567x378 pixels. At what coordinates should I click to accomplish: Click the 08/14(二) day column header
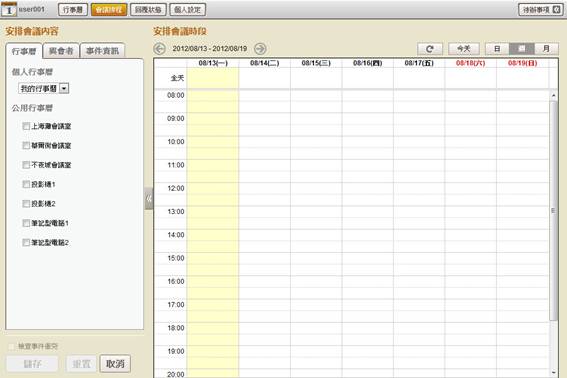point(265,63)
